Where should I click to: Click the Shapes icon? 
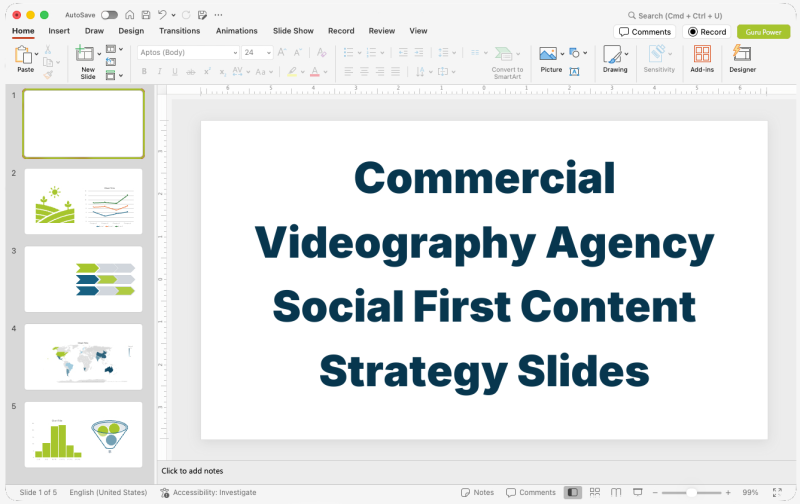coord(574,53)
